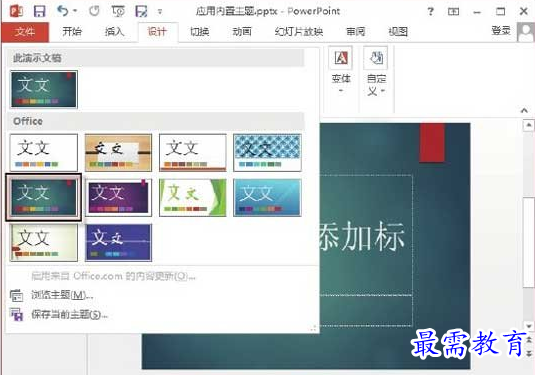Open PowerPoint Help question mark
The width and height of the screenshot is (535, 375).
431,12
